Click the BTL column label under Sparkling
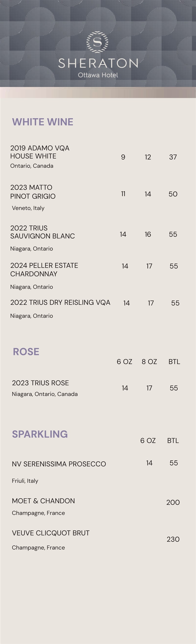 coord(173,440)
